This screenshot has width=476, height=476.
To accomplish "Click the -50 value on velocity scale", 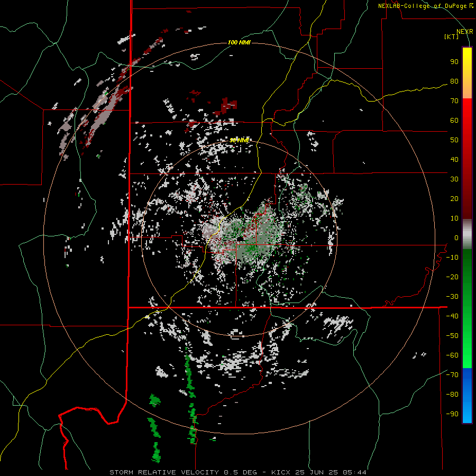I will [x=452, y=336].
